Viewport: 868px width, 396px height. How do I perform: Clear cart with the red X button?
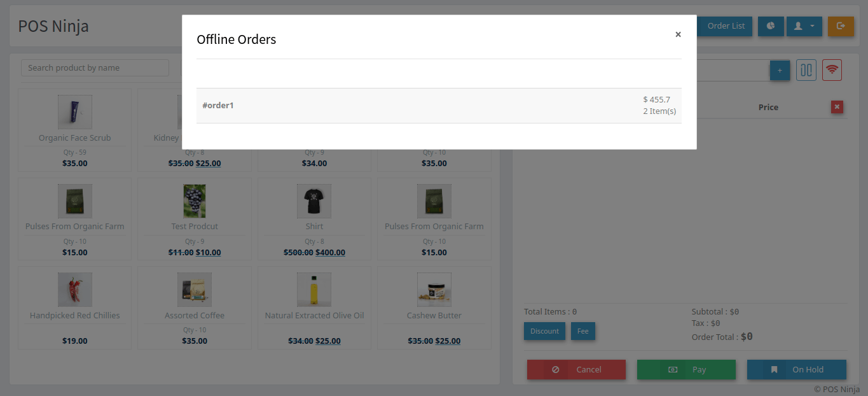coord(837,107)
